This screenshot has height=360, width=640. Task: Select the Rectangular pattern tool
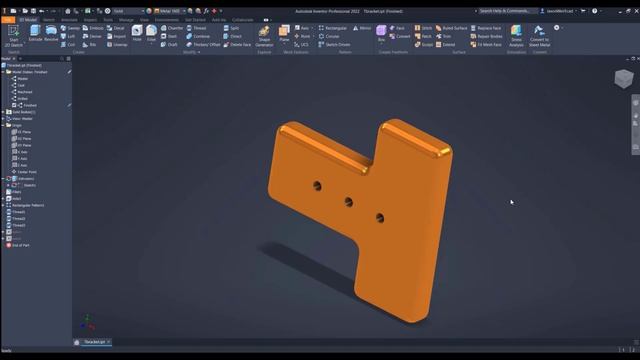[x=333, y=28]
